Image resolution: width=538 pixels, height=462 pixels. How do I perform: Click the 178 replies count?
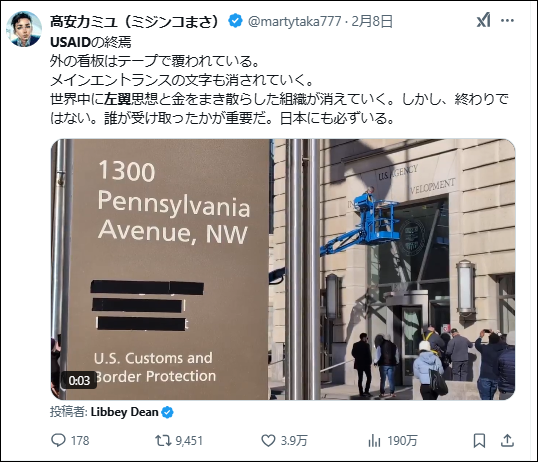tap(80, 441)
